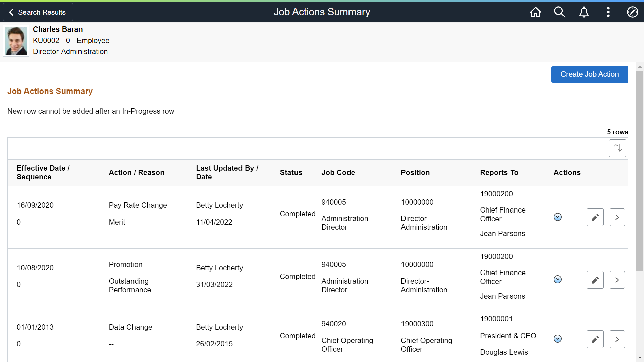Open details chevron for 16/09/2020 row
Image resolution: width=644 pixels, height=362 pixels.
pos(617,217)
